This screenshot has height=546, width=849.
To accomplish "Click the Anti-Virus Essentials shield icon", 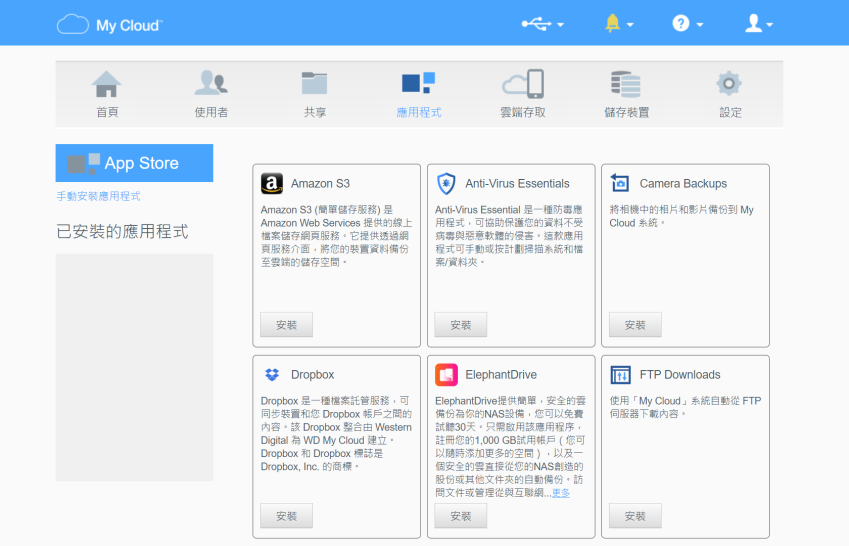I will [446, 184].
